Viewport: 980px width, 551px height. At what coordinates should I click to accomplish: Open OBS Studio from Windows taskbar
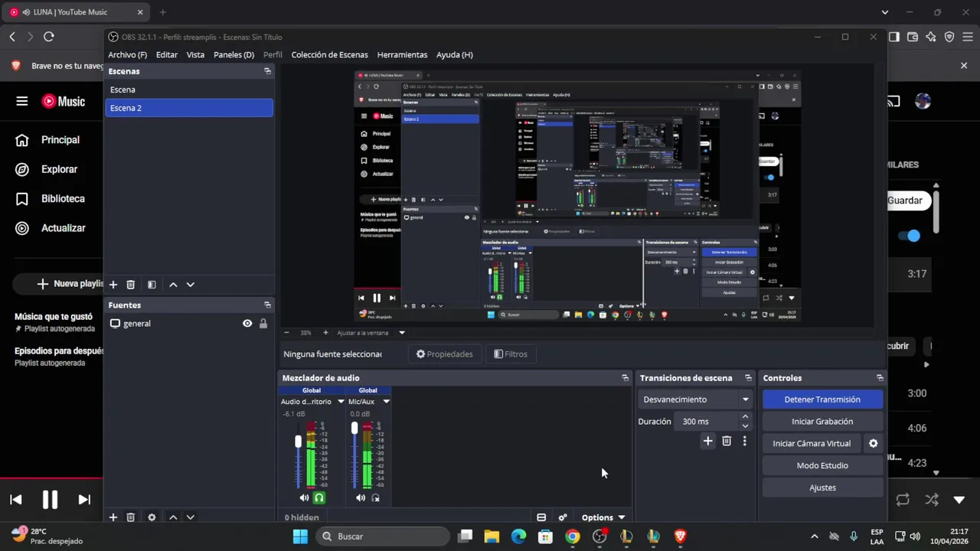(x=599, y=536)
